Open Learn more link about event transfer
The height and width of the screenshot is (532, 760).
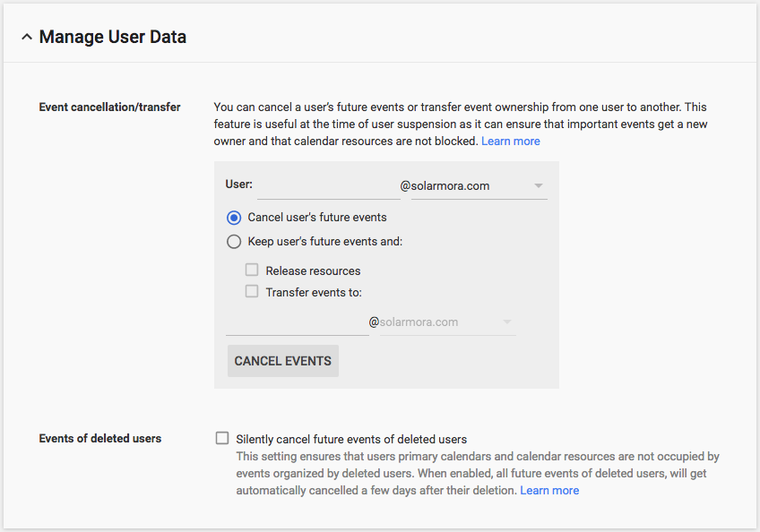tap(511, 142)
